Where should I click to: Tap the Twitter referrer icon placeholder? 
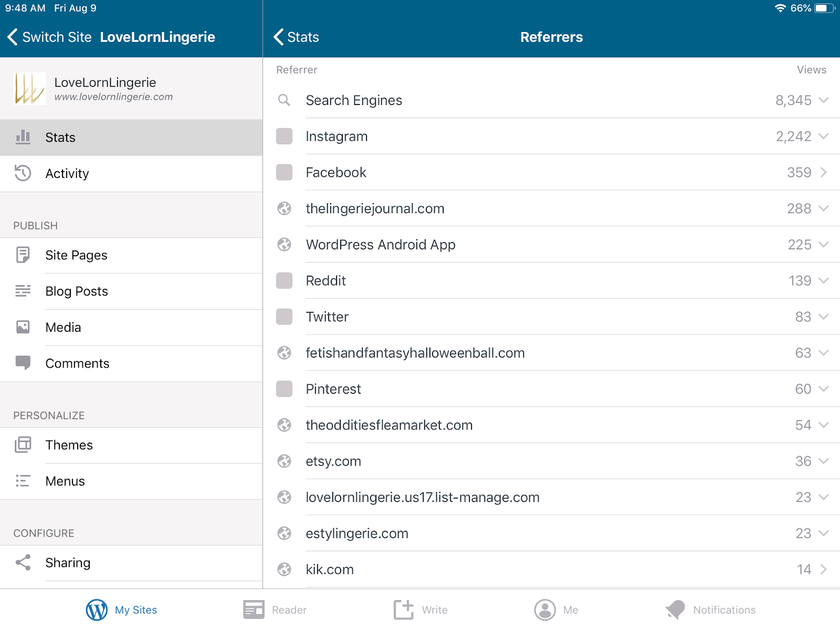coord(284,317)
